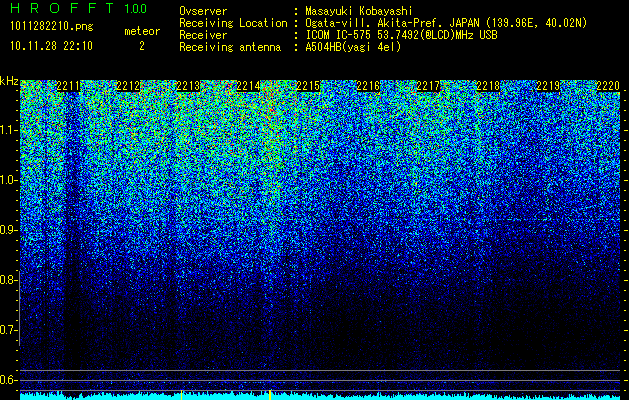Click the kHz axis unit label
This screenshot has width=629, height=400.
[x=9, y=81]
